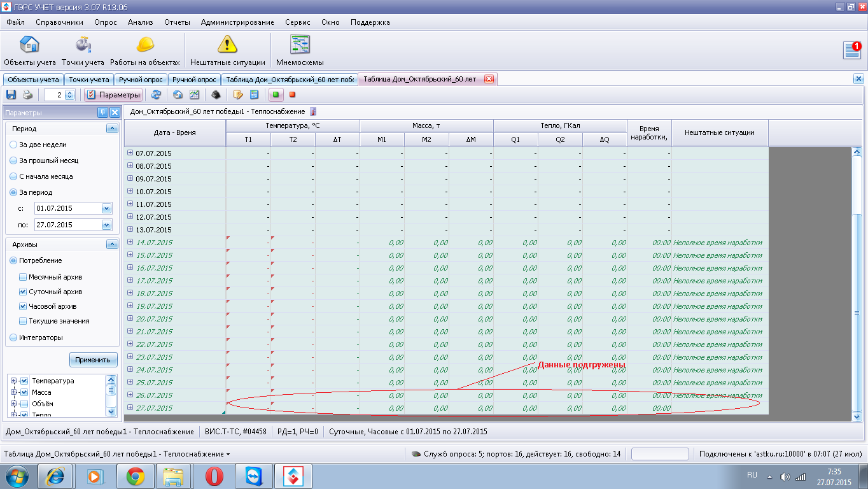Image resolution: width=868 pixels, height=489 pixels.
Task: Click thermometer icon next to Теплоснабжение title
Action: tap(312, 111)
